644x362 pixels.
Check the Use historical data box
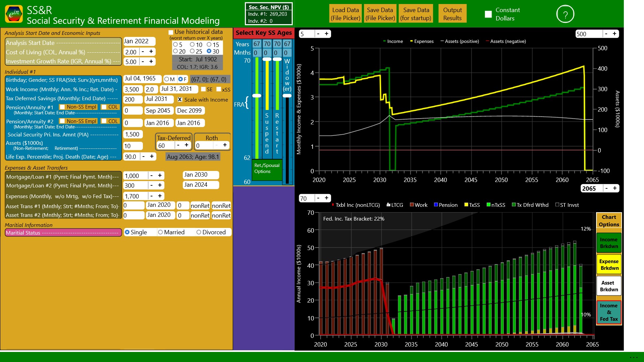click(171, 32)
